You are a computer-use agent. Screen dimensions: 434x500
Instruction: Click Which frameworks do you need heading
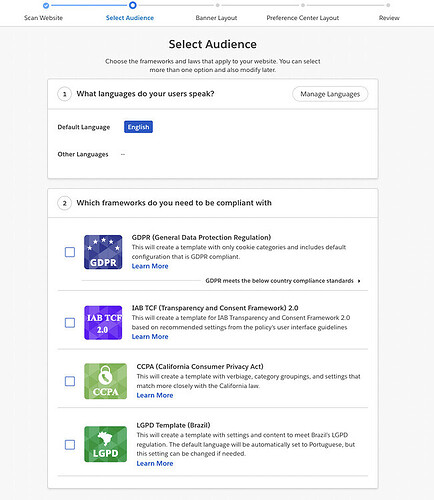(174, 203)
